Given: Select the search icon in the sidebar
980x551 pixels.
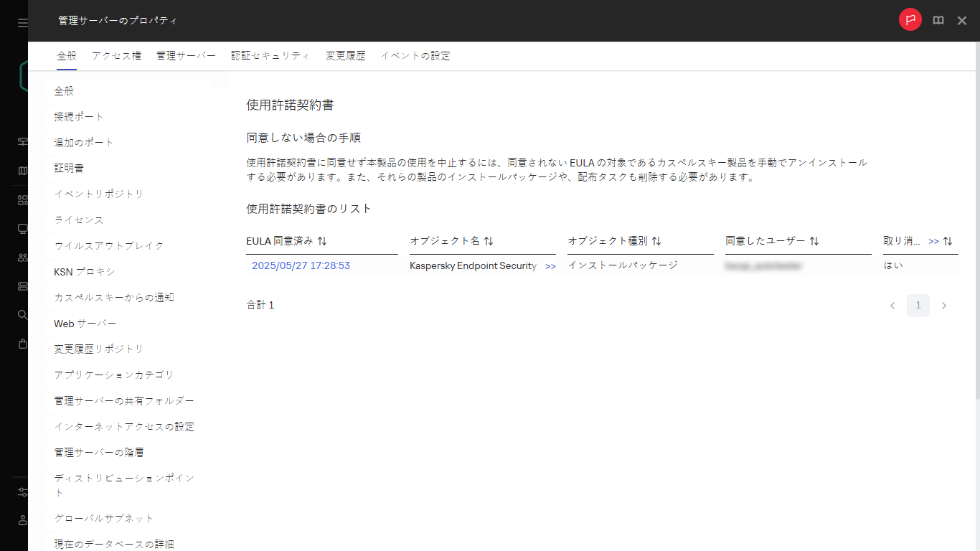Looking at the screenshot, I should coord(22,314).
